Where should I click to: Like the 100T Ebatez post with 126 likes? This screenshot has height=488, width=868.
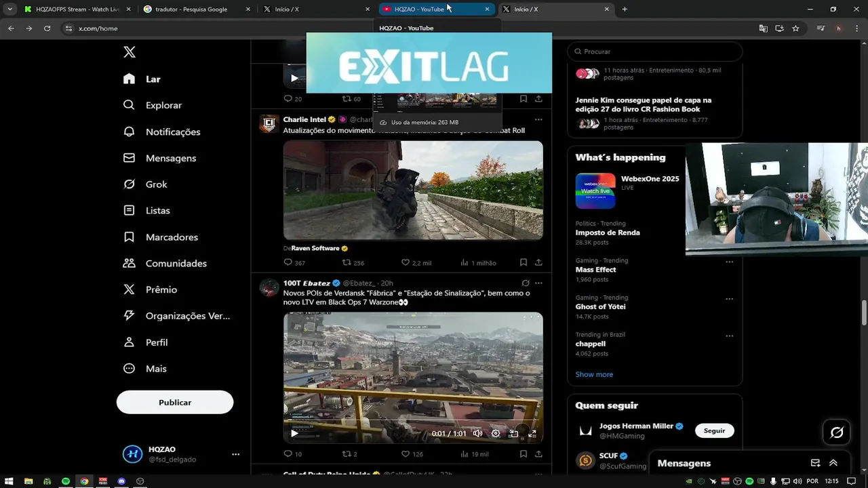(x=412, y=454)
